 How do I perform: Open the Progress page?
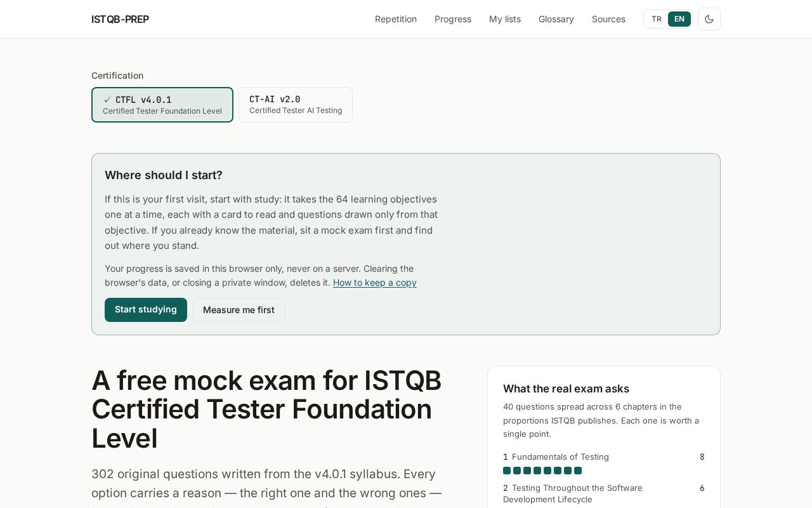[x=453, y=19]
